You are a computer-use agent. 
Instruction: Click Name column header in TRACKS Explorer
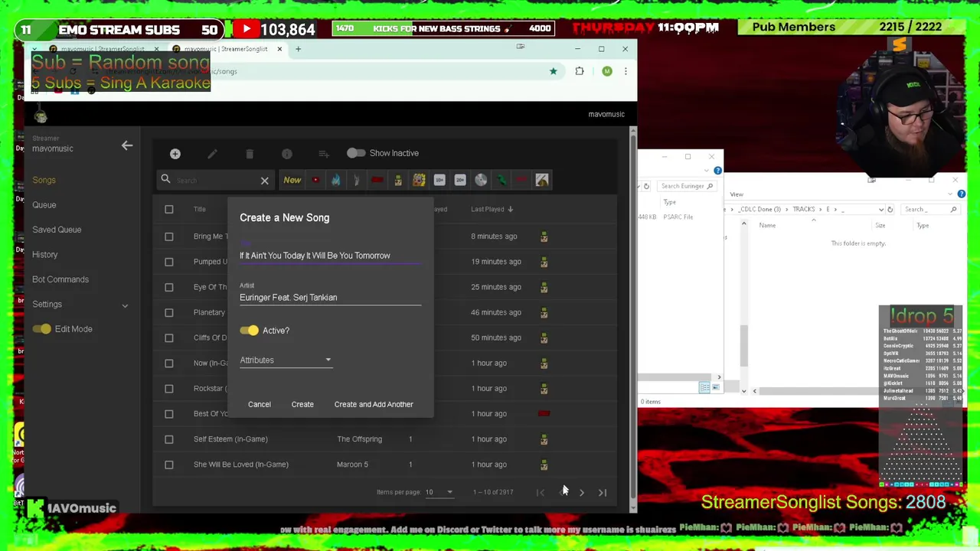767,226
